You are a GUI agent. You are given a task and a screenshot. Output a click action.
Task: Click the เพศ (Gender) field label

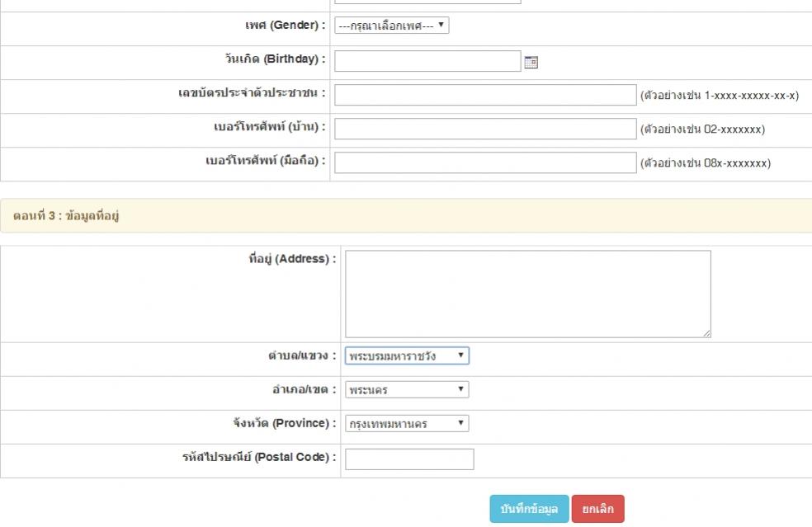tap(280, 26)
